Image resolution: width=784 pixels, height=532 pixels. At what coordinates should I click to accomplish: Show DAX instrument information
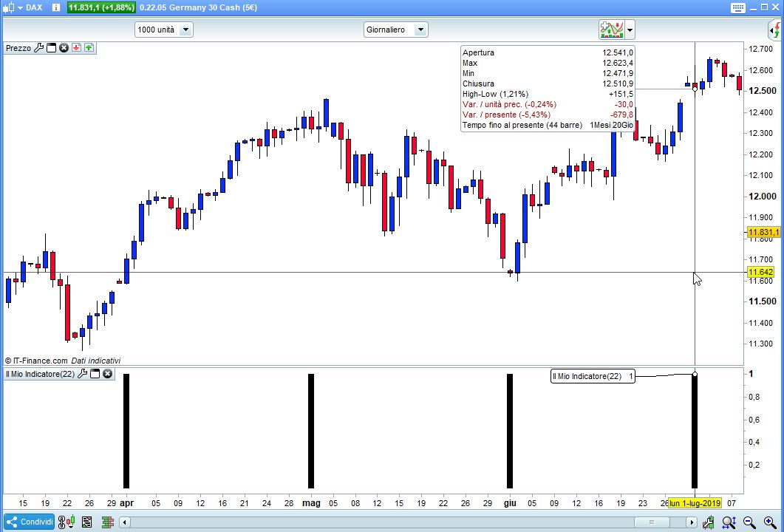(56, 7)
